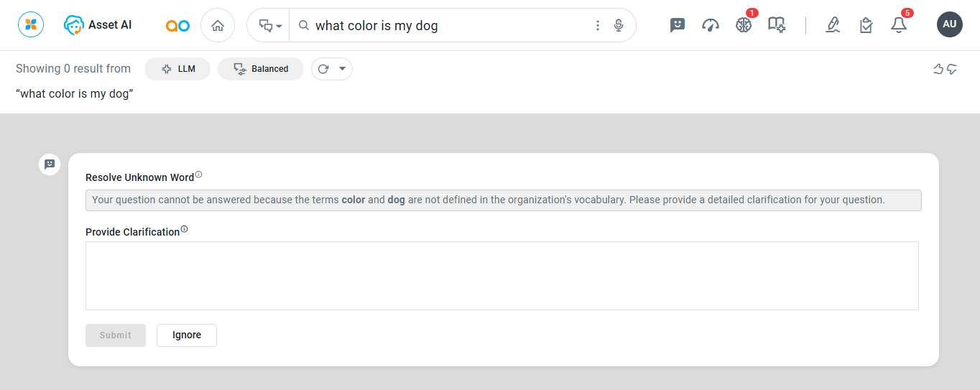Start voice search with the microphone
The width and height of the screenshot is (980, 390).
click(619, 26)
